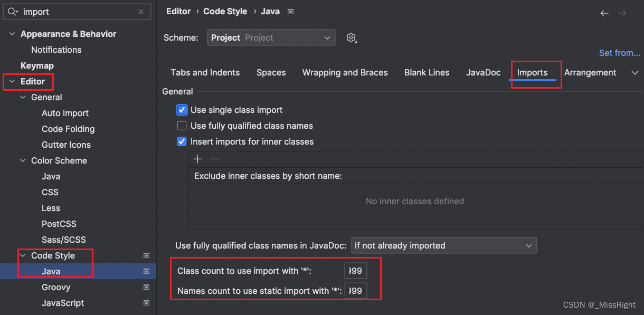The height and width of the screenshot is (315, 644).
Task: Open the Scheme dropdown
Action: (271, 37)
